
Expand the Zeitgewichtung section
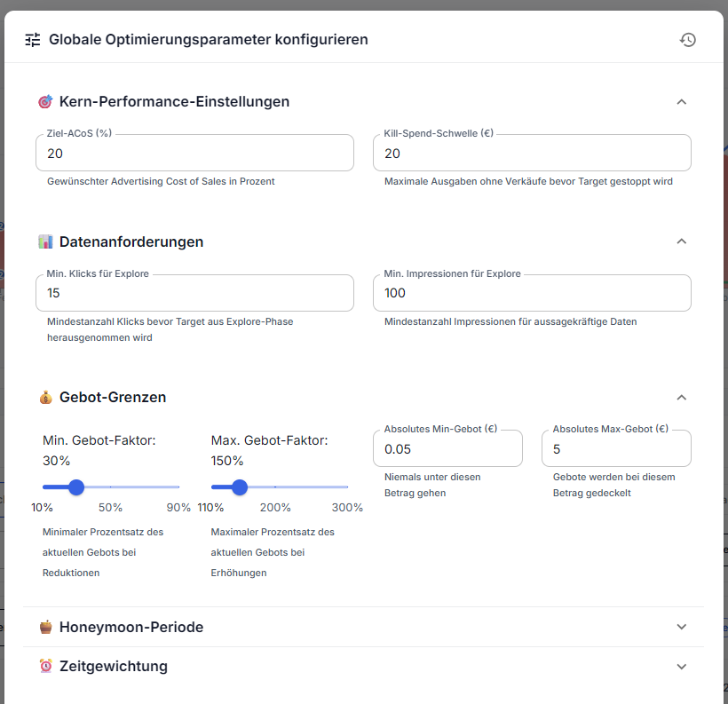pos(681,666)
